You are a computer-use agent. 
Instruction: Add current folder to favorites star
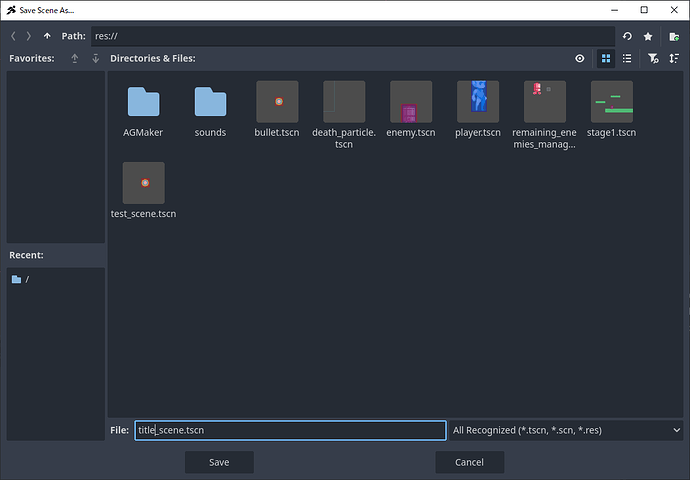point(648,36)
